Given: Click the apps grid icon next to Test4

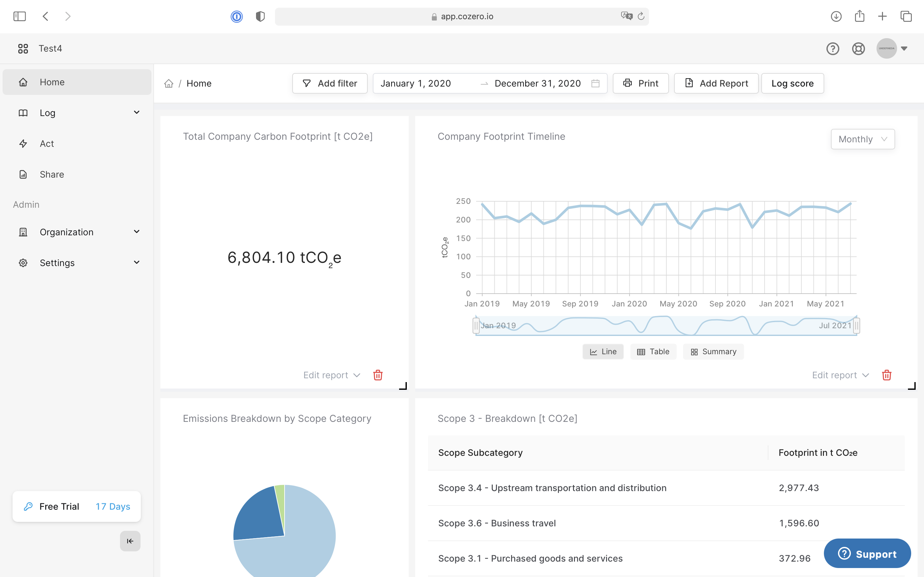Looking at the screenshot, I should click(23, 48).
